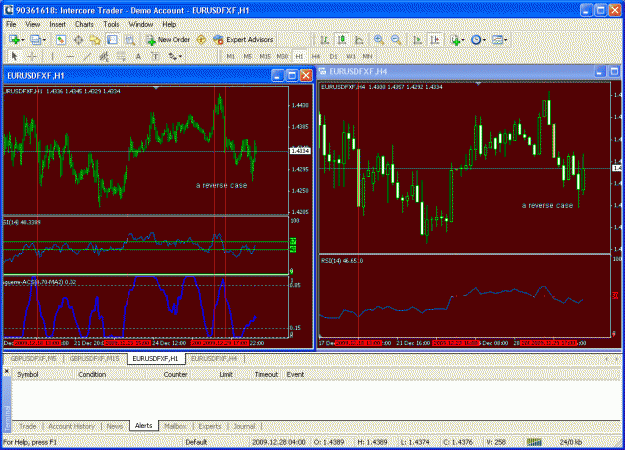Open the Experts tab in Terminal
Screen dimensions: 625x450
(210, 426)
